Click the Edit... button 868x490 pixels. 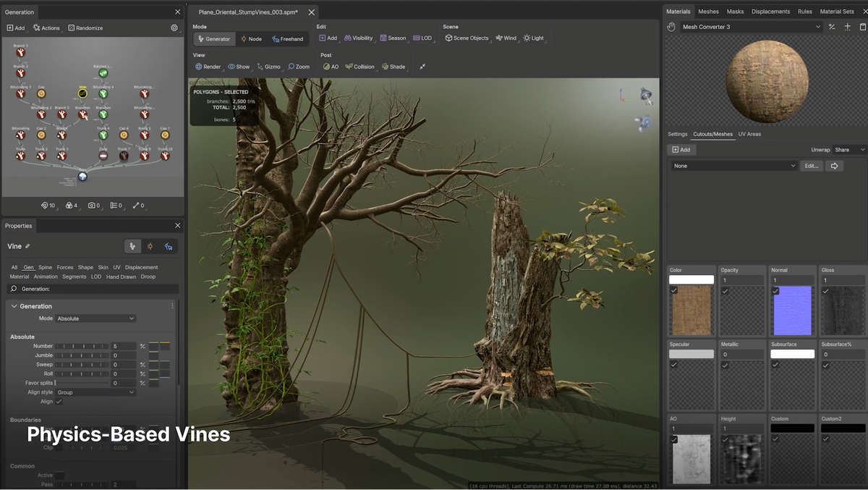[811, 166]
